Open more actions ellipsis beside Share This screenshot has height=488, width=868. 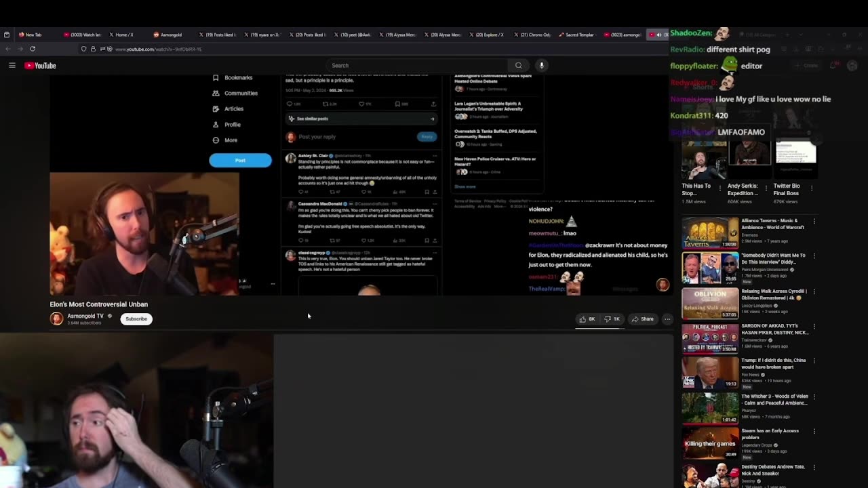click(x=667, y=319)
